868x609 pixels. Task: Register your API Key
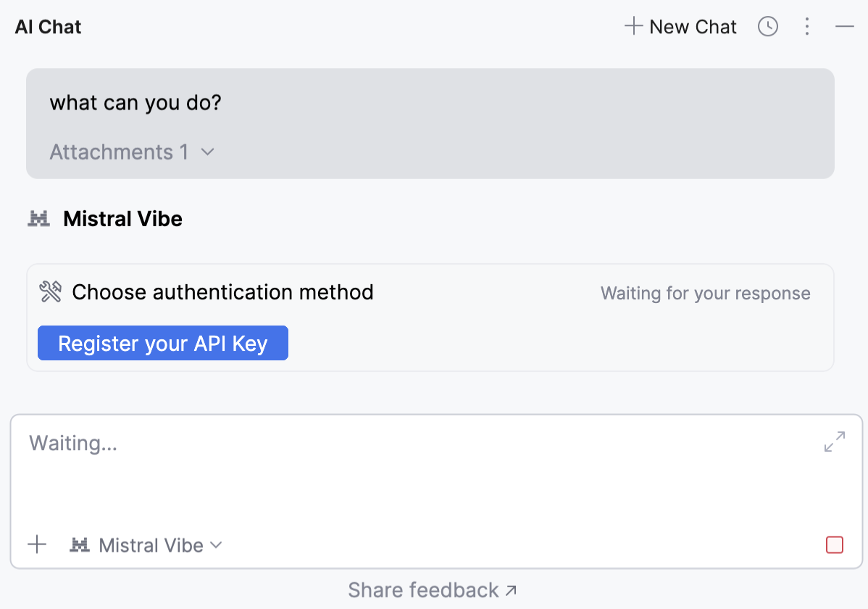tap(162, 342)
